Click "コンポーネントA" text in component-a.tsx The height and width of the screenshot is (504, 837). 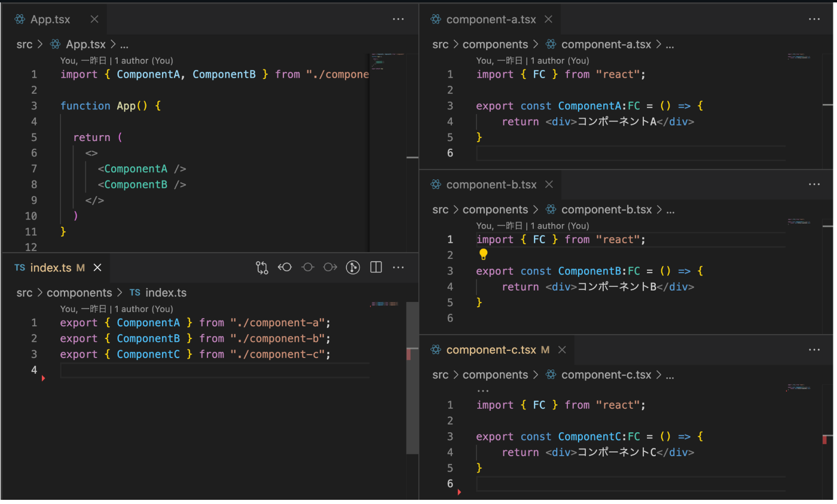coord(617,121)
